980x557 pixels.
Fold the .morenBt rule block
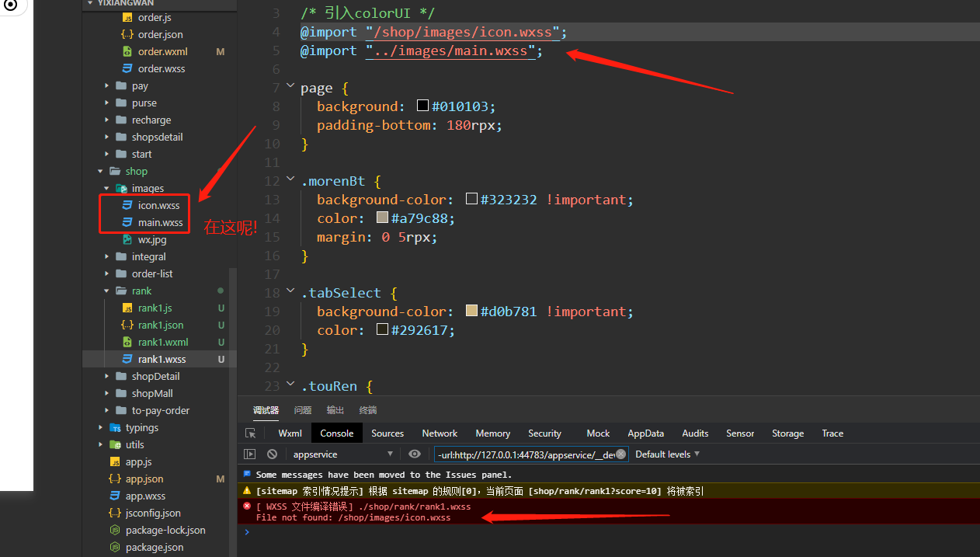290,180
